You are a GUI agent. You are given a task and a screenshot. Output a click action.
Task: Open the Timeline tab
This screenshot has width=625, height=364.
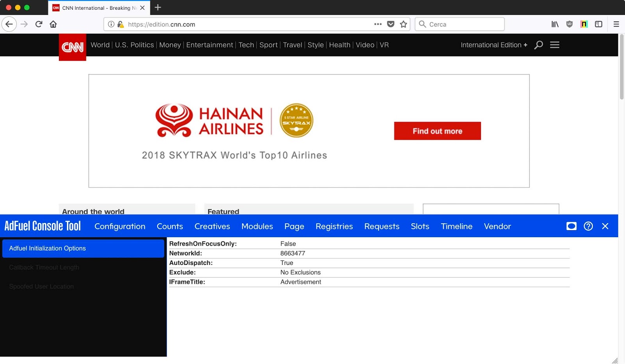tap(457, 226)
